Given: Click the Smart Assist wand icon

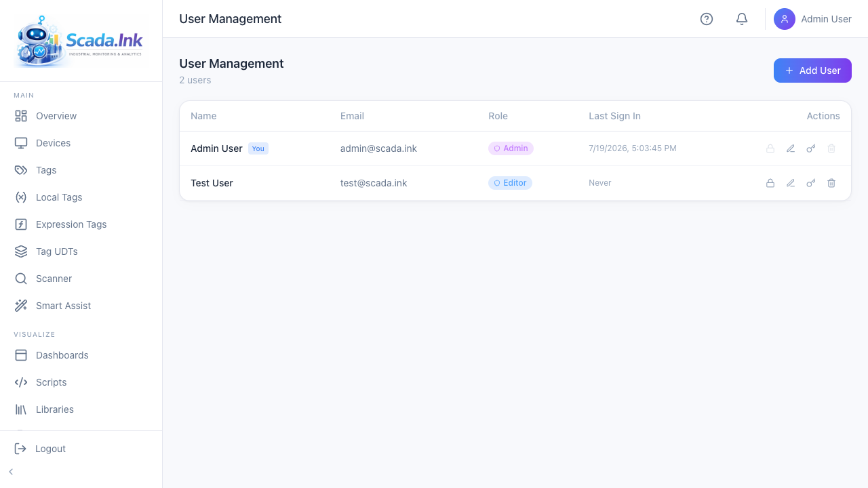Looking at the screenshot, I should click(x=21, y=306).
